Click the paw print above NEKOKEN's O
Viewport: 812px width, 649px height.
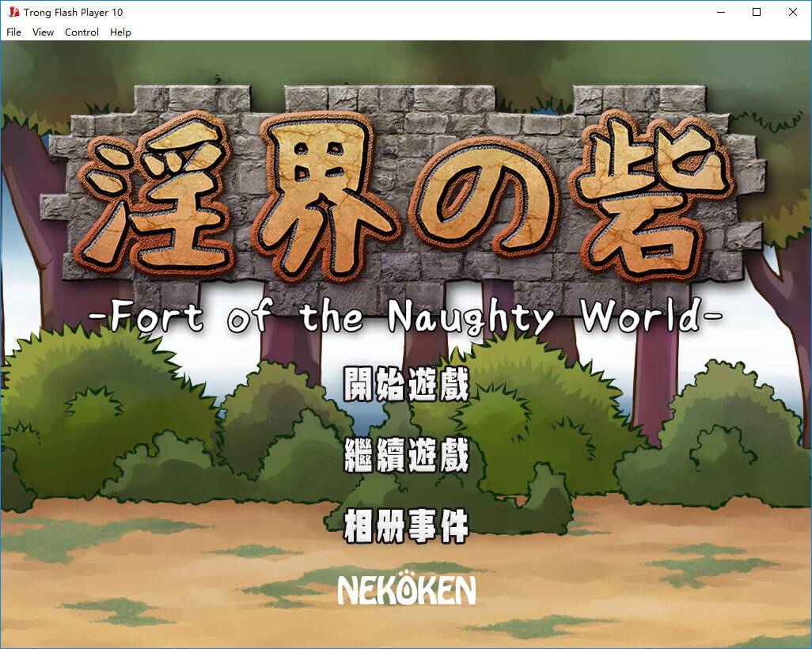point(406,574)
